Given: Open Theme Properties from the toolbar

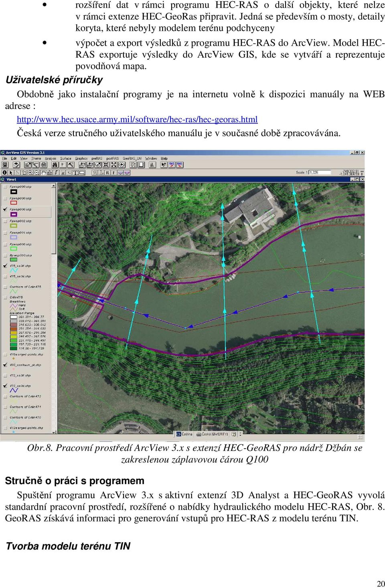Looking at the screenshot, I should [x=28, y=165].
